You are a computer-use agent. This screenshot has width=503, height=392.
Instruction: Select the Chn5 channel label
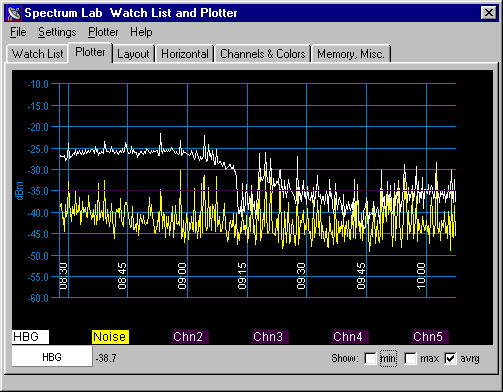coord(430,337)
